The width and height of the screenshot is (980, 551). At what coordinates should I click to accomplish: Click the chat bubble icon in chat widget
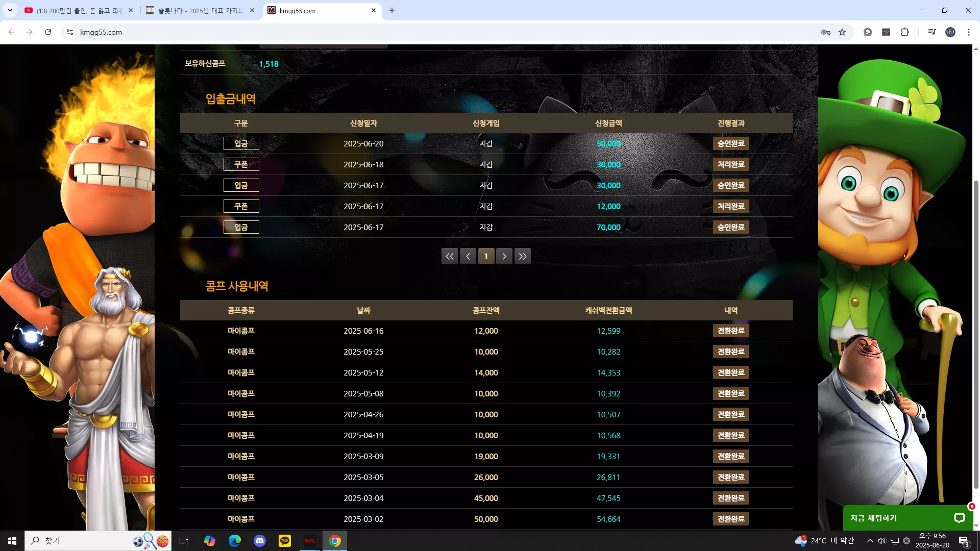(x=960, y=518)
